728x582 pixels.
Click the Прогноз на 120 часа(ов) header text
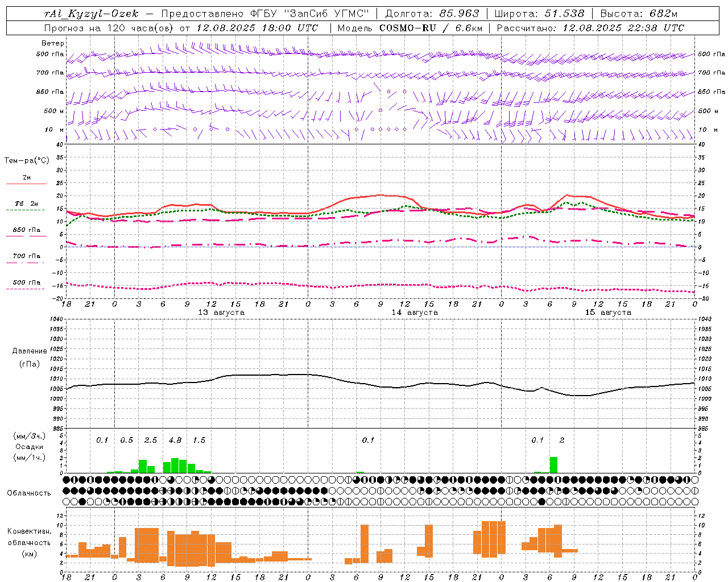(x=109, y=28)
